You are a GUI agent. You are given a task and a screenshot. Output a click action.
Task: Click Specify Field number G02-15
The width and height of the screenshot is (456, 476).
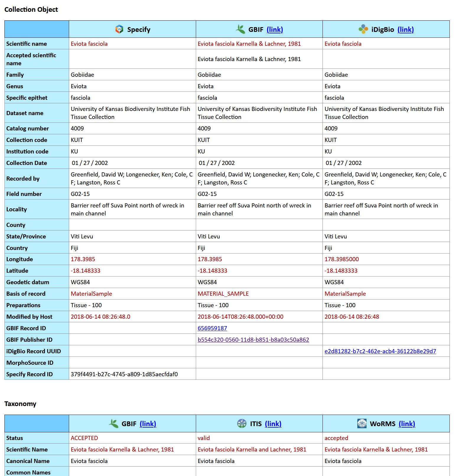pos(80,194)
